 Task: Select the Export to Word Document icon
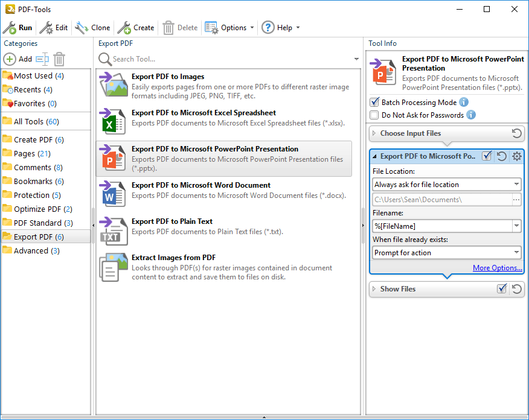pos(114,194)
